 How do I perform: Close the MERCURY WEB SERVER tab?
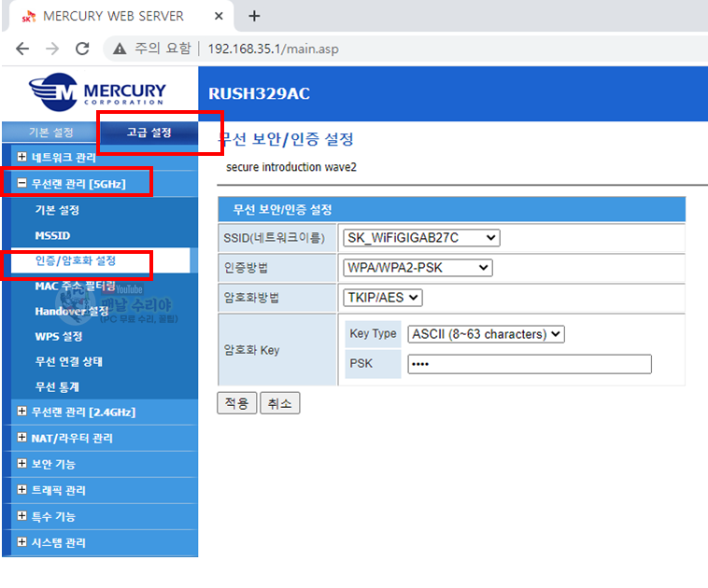click(x=219, y=16)
